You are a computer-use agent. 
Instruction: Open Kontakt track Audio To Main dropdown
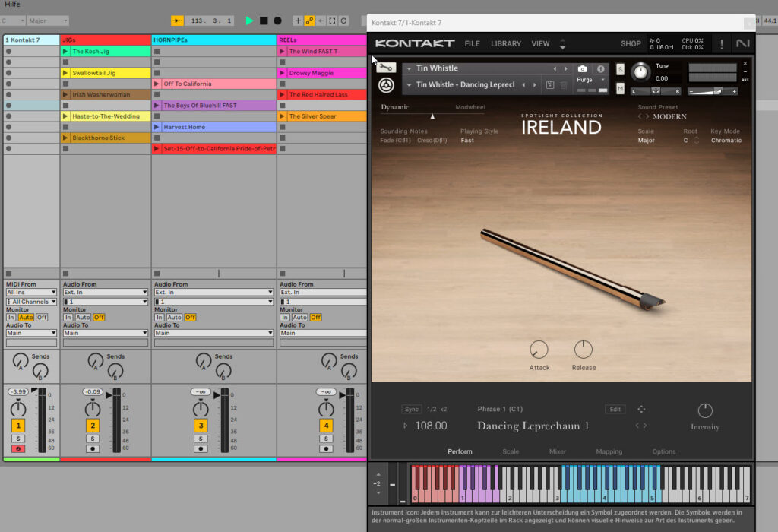(x=31, y=333)
